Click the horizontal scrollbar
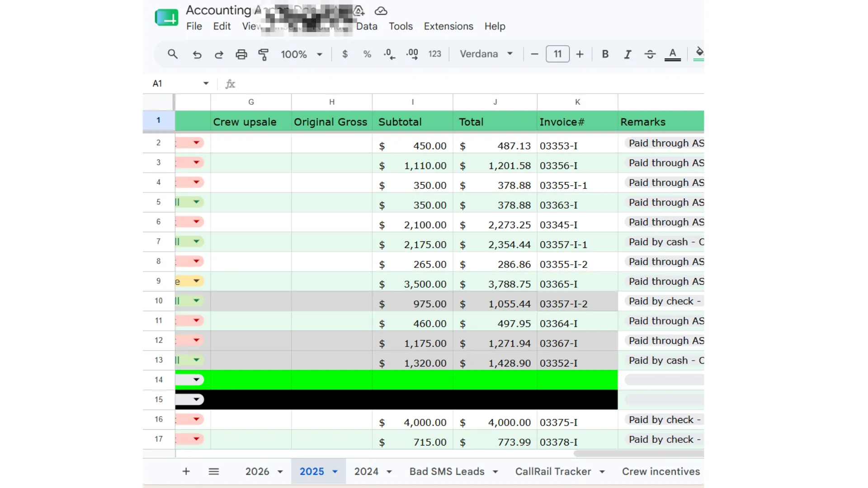 click(638, 454)
